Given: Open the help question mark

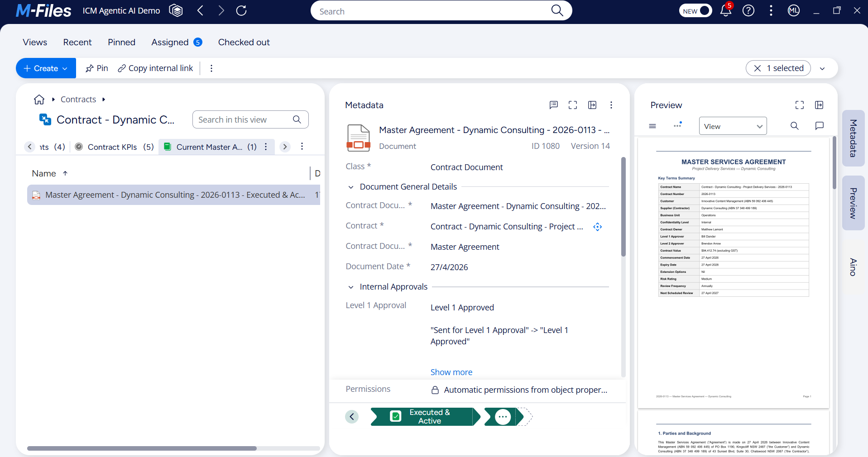Looking at the screenshot, I should coord(748,10).
